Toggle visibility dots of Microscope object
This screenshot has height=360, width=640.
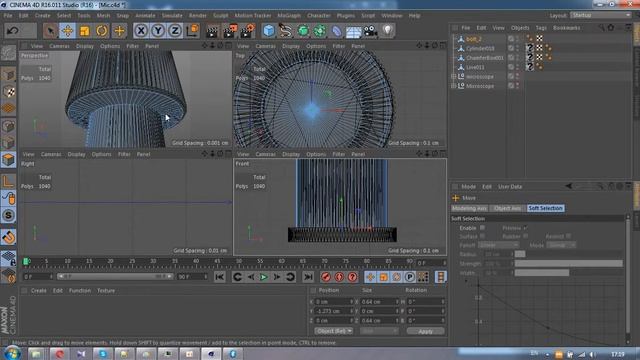coord(518,86)
